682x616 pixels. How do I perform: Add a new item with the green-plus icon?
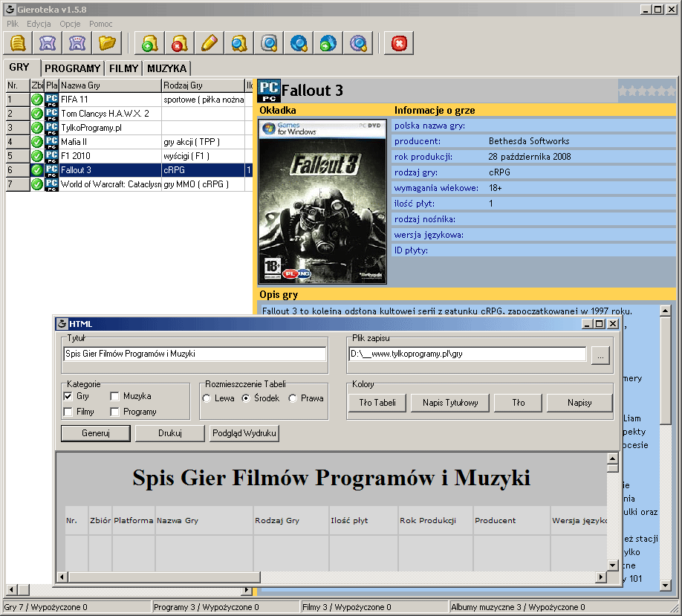click(x=149, y=43)
